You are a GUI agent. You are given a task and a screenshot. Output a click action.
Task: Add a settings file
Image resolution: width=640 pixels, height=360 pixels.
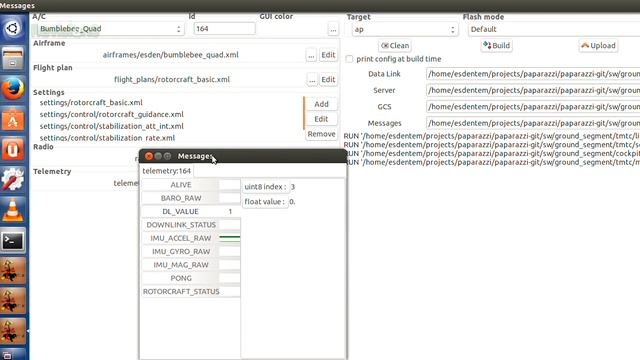coord(321,104)
